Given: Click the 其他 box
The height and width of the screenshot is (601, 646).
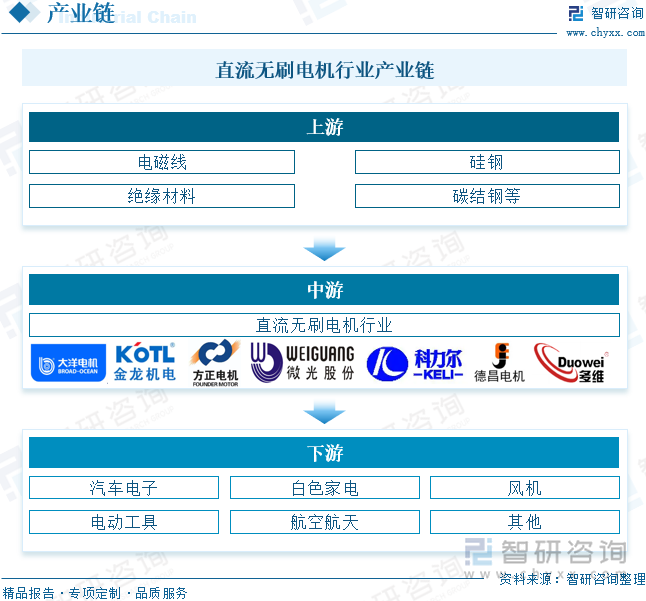Looking at the screenshot, I should [x=524, y=522].
